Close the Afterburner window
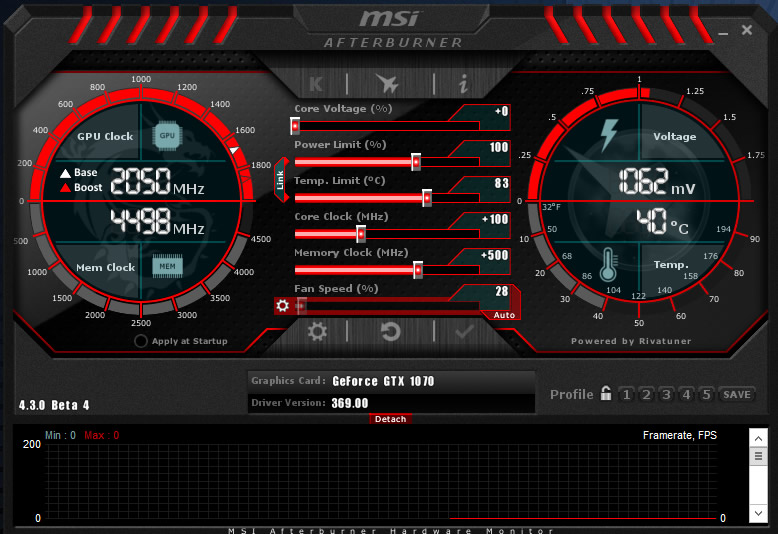The height and width of the screenshot is (534, 778). [x=747, y=30]
